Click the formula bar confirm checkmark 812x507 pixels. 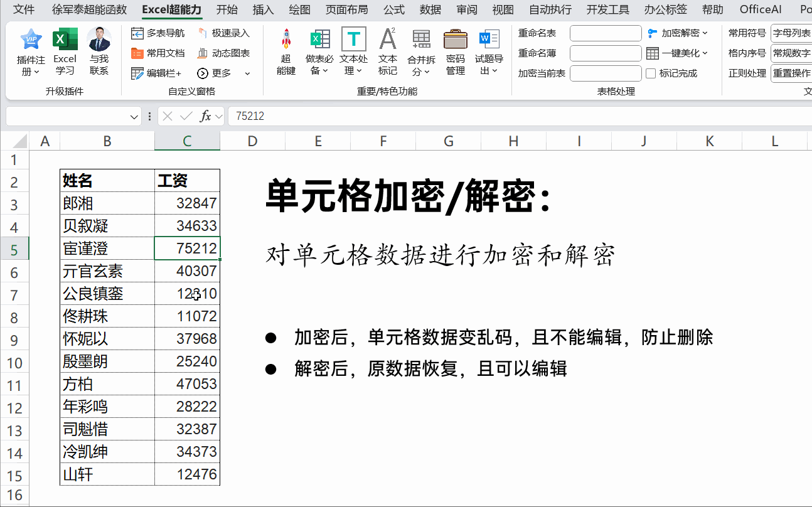pyautogui.click(x=186, y=116)
